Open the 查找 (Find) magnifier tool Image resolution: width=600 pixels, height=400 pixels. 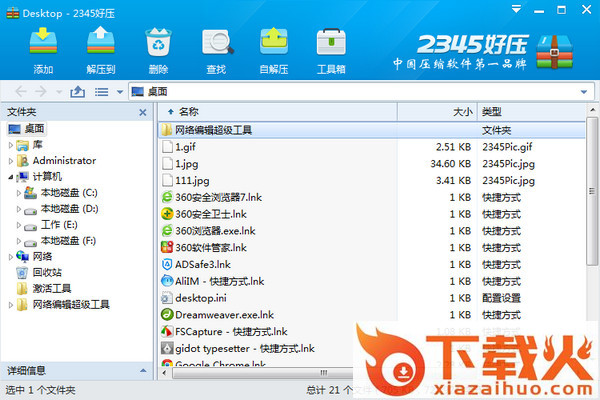[217, 41]
